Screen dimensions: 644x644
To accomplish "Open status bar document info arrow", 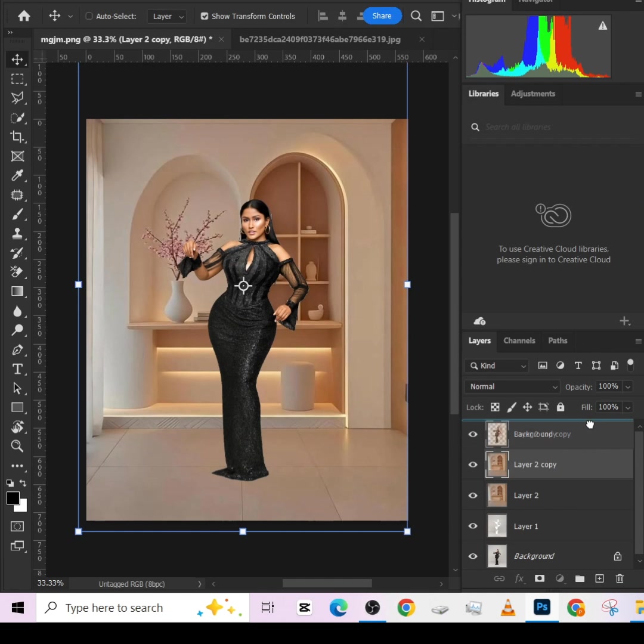I will coord(200,584).
